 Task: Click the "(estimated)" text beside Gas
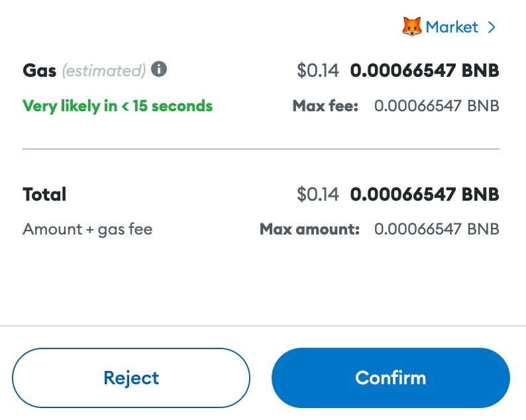pos(103,70)
